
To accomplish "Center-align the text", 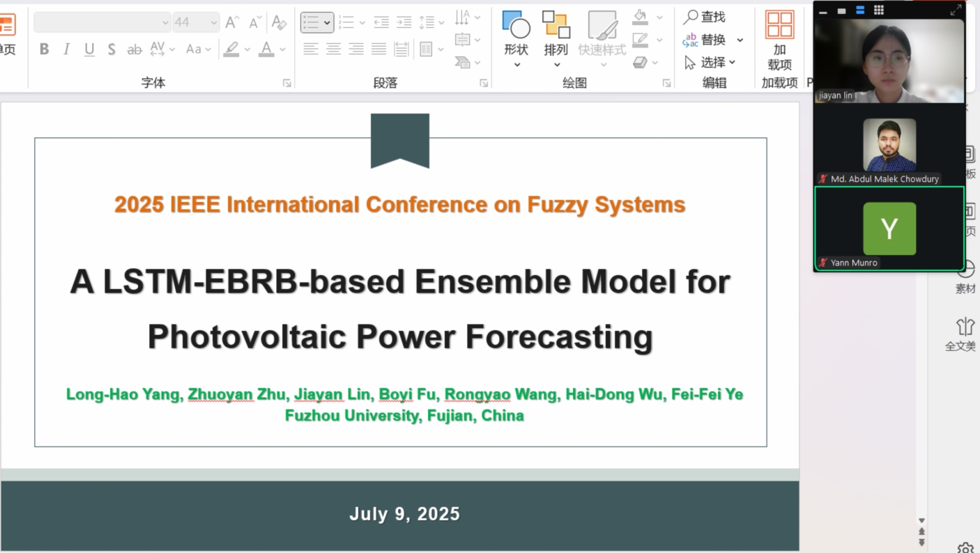I will pyautogui.click(x=334, y=49).
